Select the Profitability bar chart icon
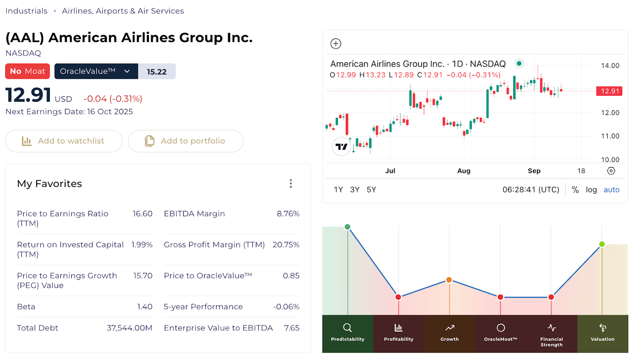Screen dimensions: 644x363 pyautogui.click(x=398, y=328)
